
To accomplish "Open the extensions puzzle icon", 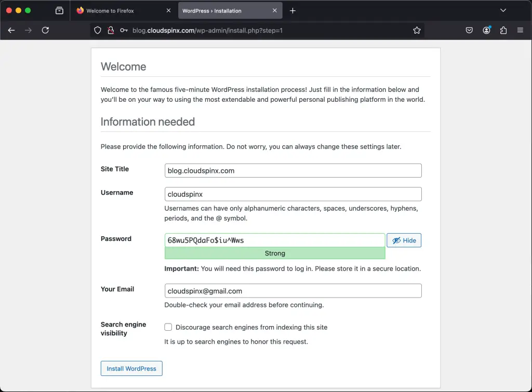I will click(503, 30).
